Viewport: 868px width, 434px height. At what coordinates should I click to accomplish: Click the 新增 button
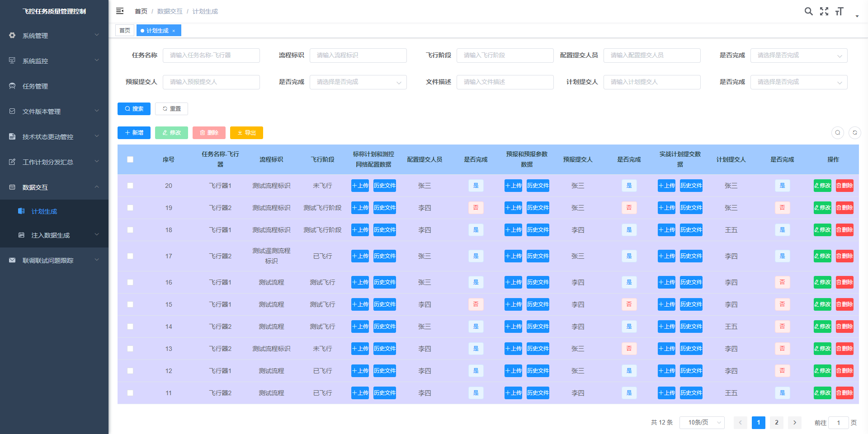coord(134,133)
